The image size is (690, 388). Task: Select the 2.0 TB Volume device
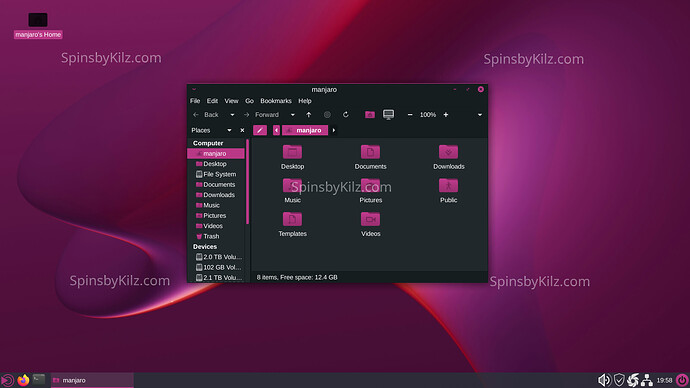coord(216,257)
